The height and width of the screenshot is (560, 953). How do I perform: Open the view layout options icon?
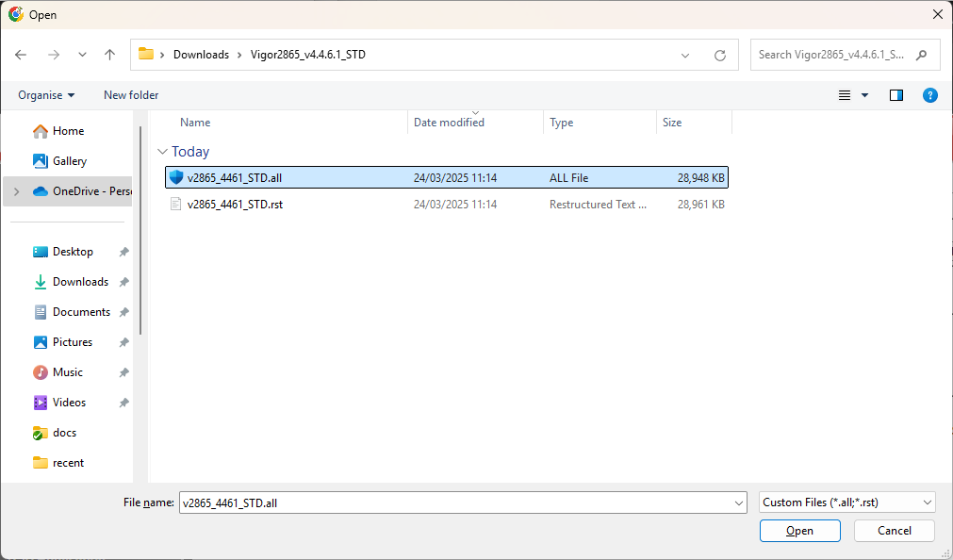click(852, 95)
